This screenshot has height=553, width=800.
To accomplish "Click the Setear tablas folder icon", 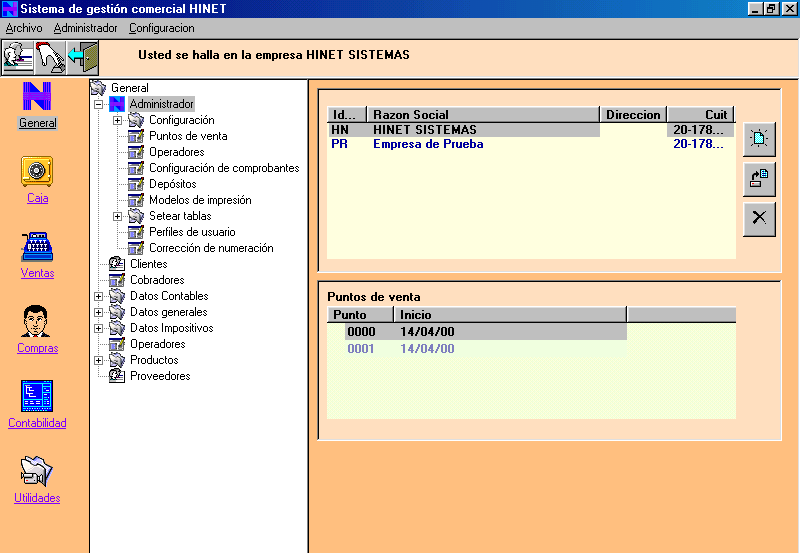I will coord(136,216).
